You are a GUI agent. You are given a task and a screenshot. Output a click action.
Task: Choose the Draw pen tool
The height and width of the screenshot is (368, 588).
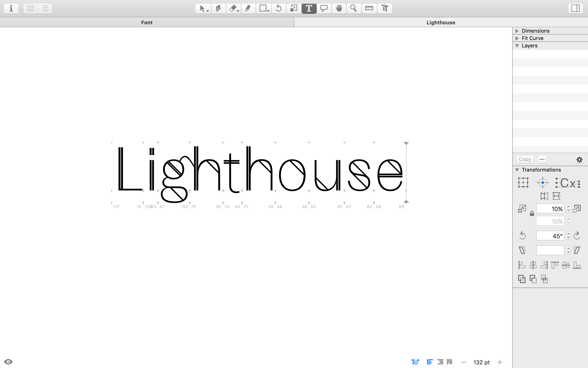(x=218, y=9)
